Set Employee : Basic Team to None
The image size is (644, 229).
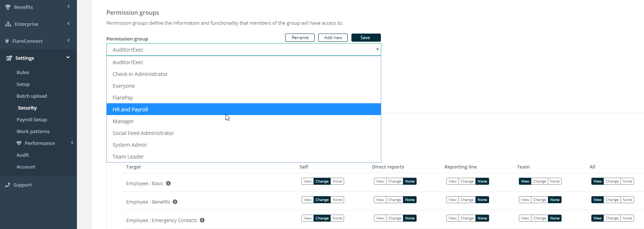(x=555, y=181)
